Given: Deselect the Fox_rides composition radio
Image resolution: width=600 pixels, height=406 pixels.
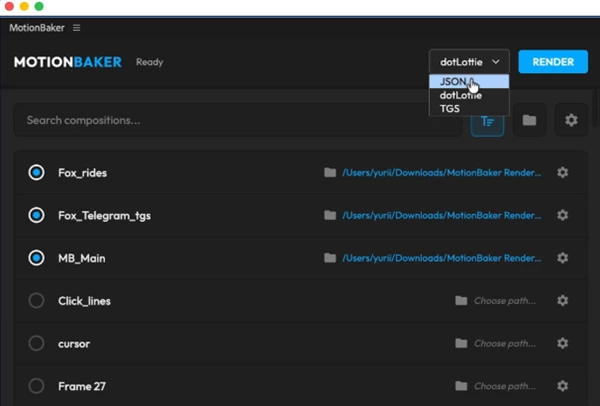Looking at the screenshot, I should coord(36,173).
